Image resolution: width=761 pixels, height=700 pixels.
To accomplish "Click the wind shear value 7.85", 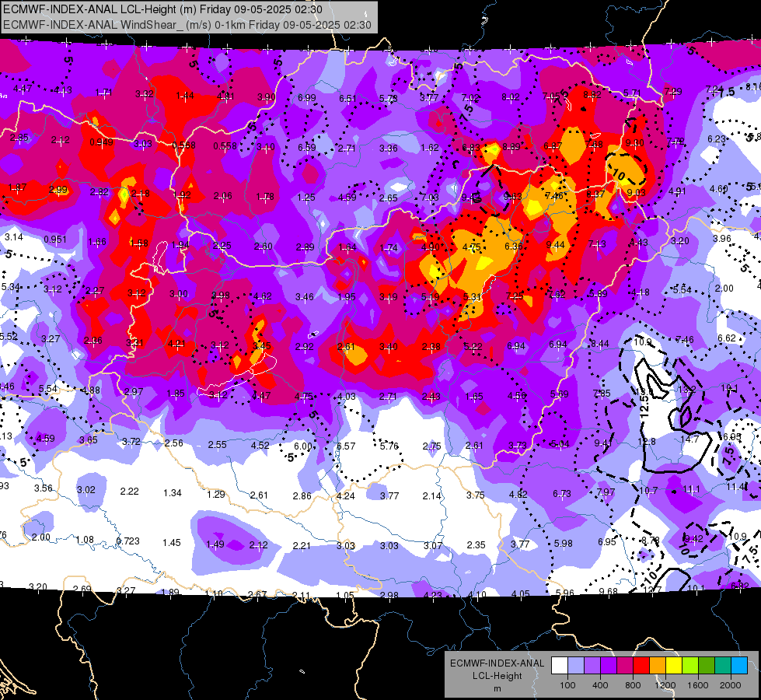I will point(602,393).
